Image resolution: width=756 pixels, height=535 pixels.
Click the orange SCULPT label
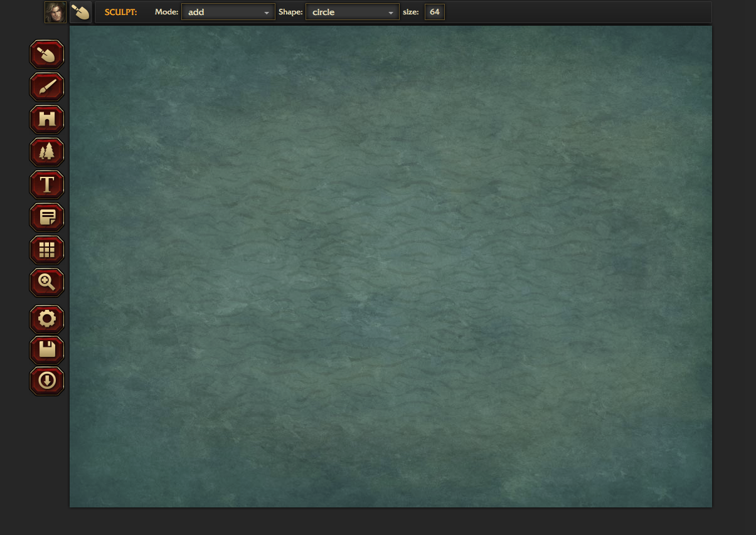tap(120, 12)
